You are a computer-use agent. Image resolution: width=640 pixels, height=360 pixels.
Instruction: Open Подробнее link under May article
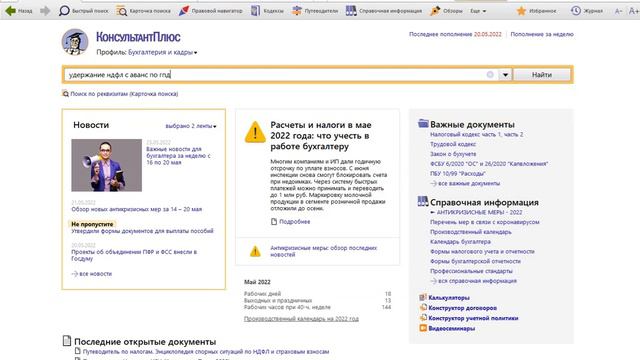pyautogui.click(x=294, y=222)
